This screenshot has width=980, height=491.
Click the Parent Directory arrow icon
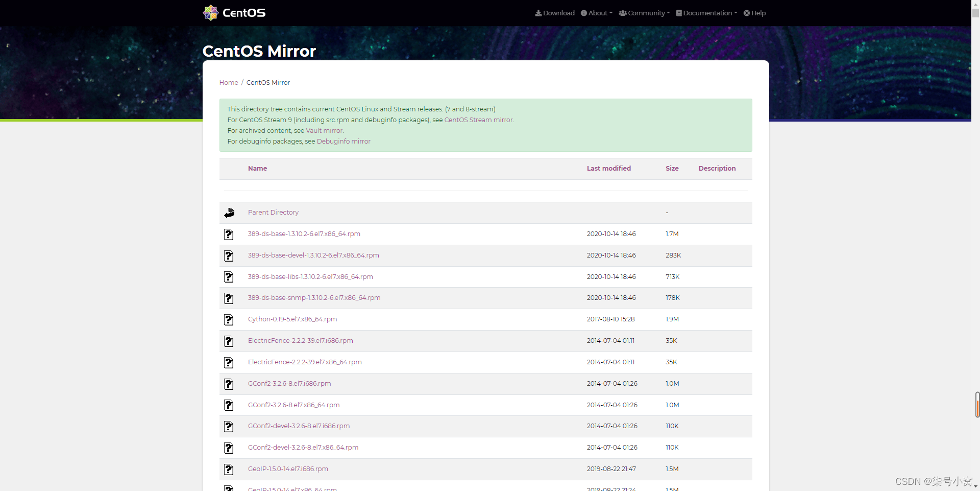click(x=229, y=213)
